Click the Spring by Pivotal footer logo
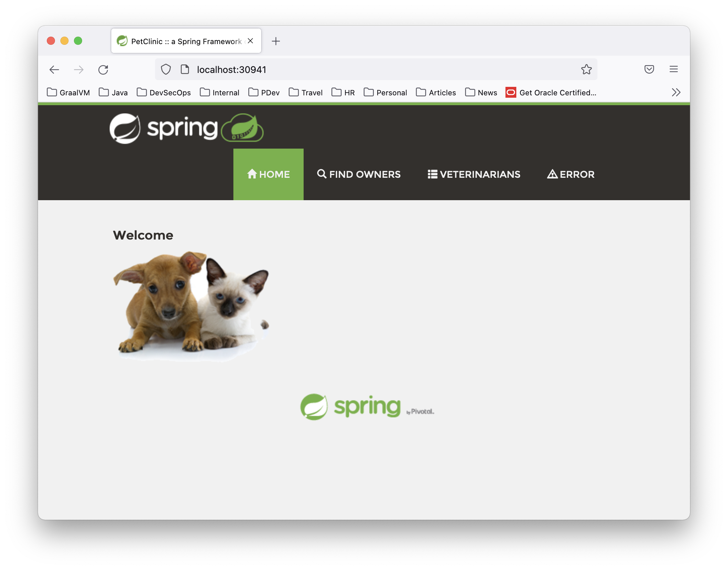This screenshot has height=570, width=728. click(x=367, y=407)
